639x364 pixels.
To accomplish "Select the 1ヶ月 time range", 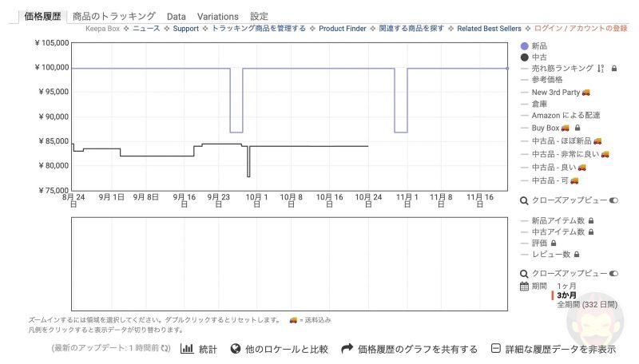I will (x=566, y=286).
